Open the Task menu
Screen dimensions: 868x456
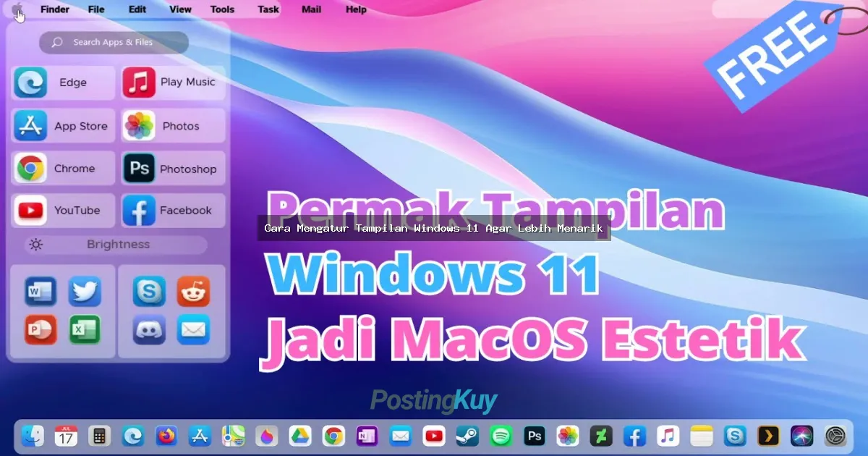pos(268,9)
